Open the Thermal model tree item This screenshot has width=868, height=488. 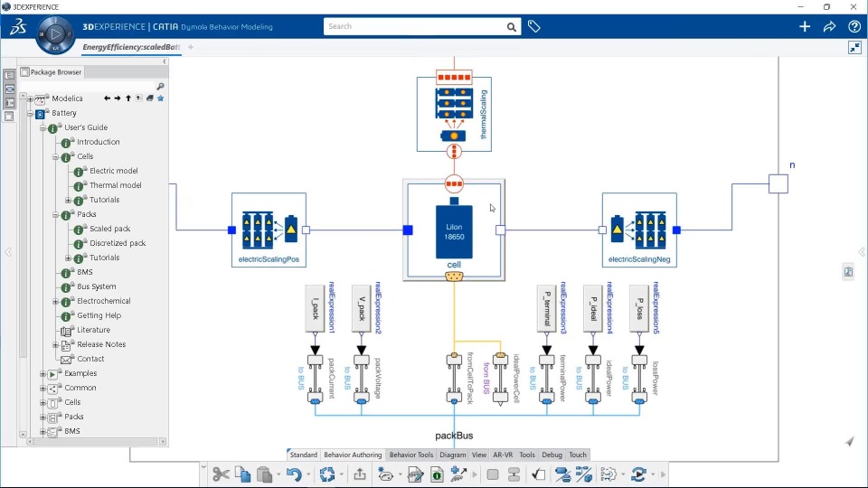pos(115,185)
